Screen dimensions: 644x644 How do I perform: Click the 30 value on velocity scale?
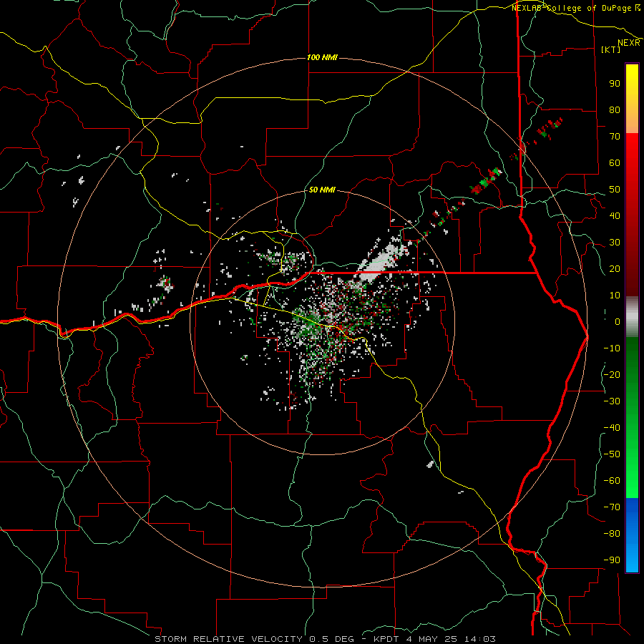(x=615, y=243)
